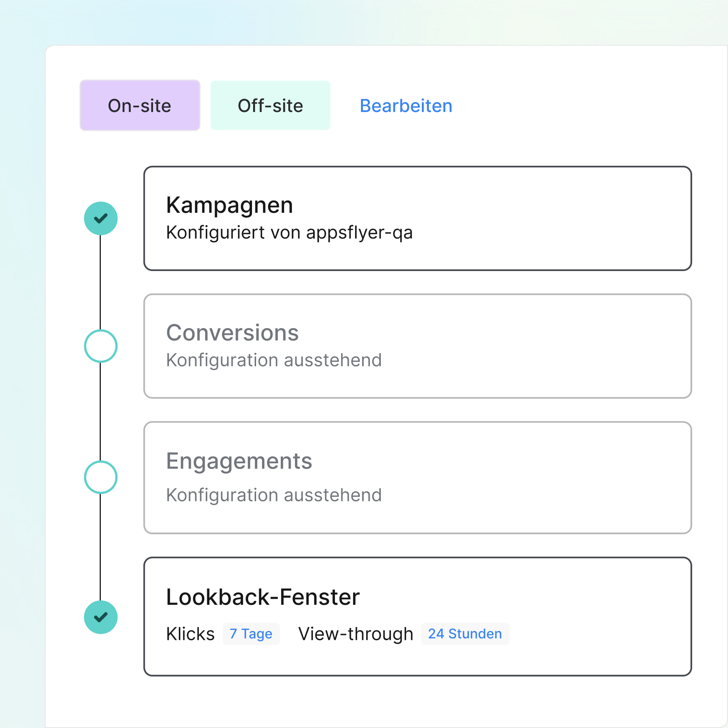Open the Bearbeiten edit link
This screenshot has height=728, width=728.
pos(406,106)
